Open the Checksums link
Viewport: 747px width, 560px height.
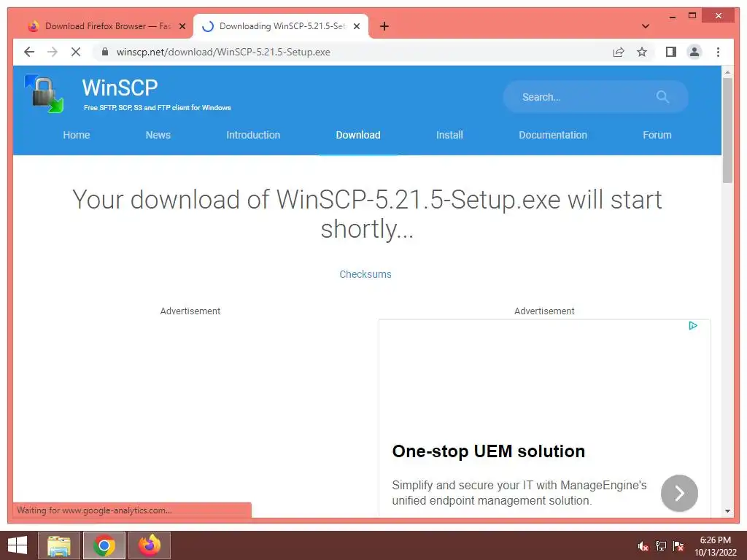point(365,274)
